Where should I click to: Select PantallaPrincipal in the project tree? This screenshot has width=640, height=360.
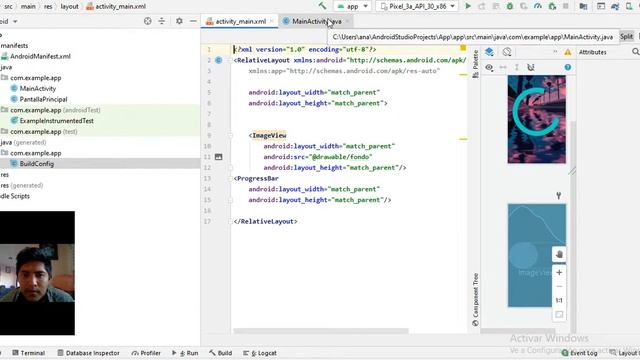click(43, 99)
